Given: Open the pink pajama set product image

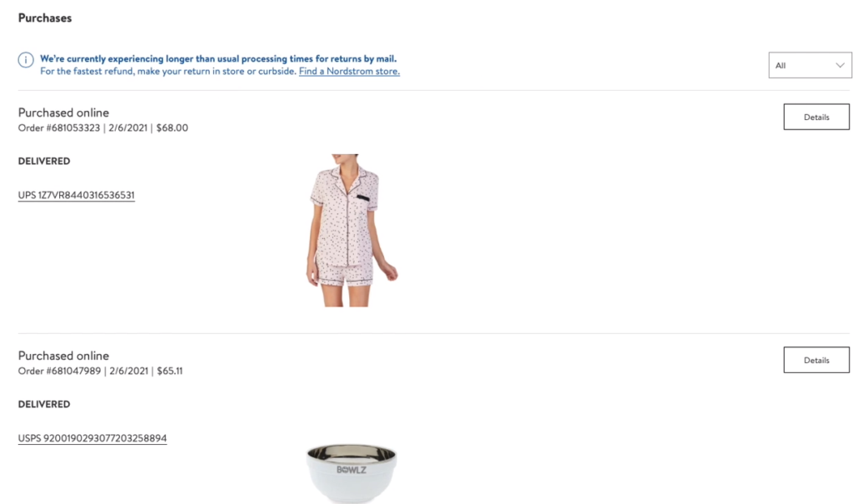Looking at the screenshot, I should point(351,230).
